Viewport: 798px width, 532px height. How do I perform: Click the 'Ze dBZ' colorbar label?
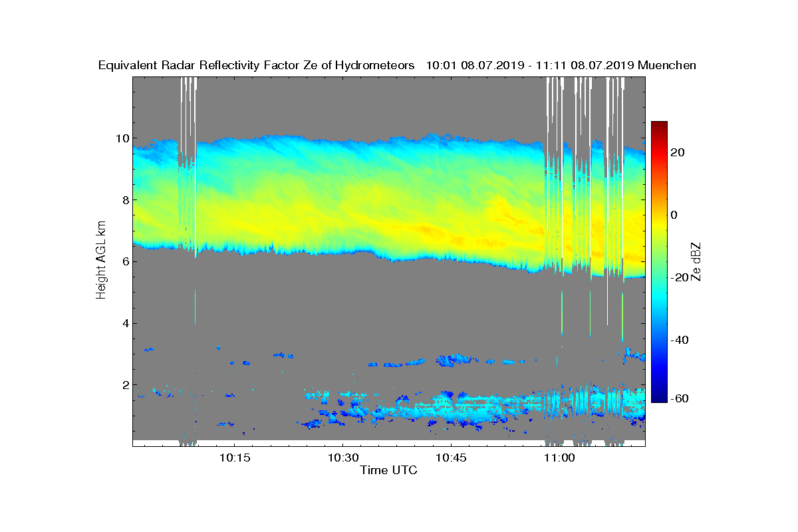click(x=696, y=261)
